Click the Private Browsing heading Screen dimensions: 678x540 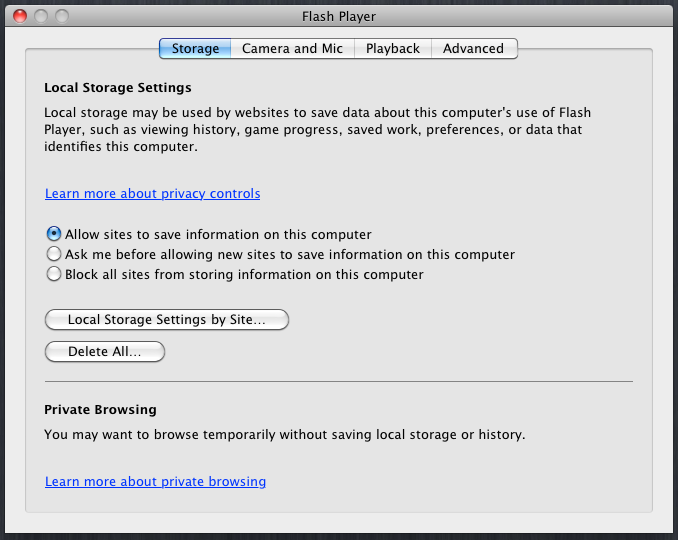point(100,409)
